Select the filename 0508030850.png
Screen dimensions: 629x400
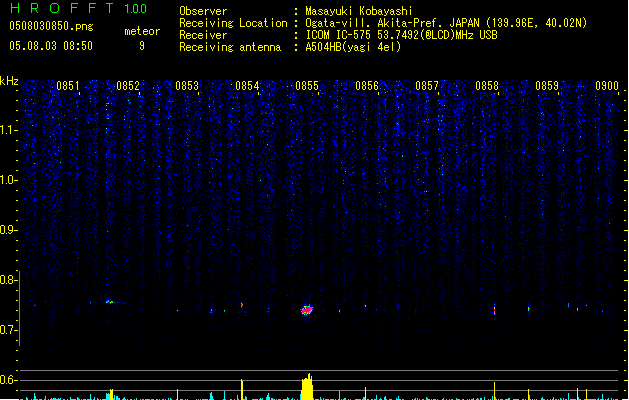click(x=51, y=26)
